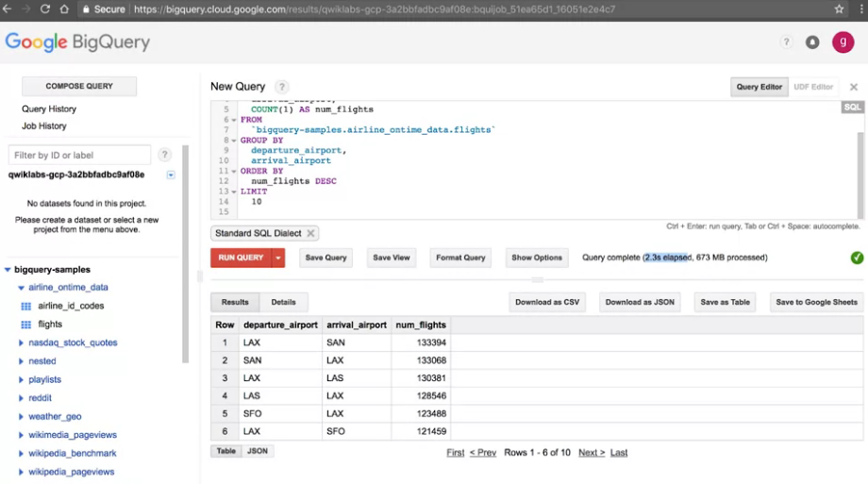Open Run Query dropdown arrow
Image resolution: width=868 pixels, height=484 pixels.
[278, 258]
